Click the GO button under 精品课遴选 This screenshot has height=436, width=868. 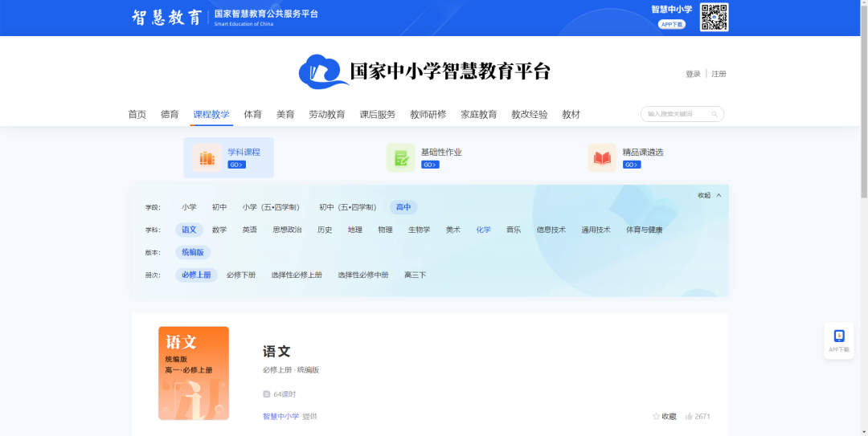click(x=632, y=165)
